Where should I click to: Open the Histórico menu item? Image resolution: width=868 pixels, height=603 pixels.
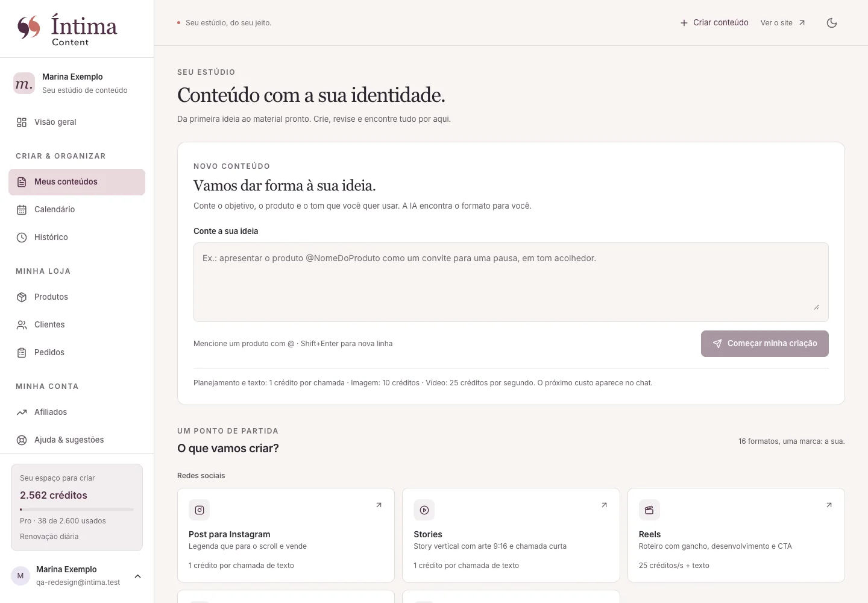pos(77,238)
